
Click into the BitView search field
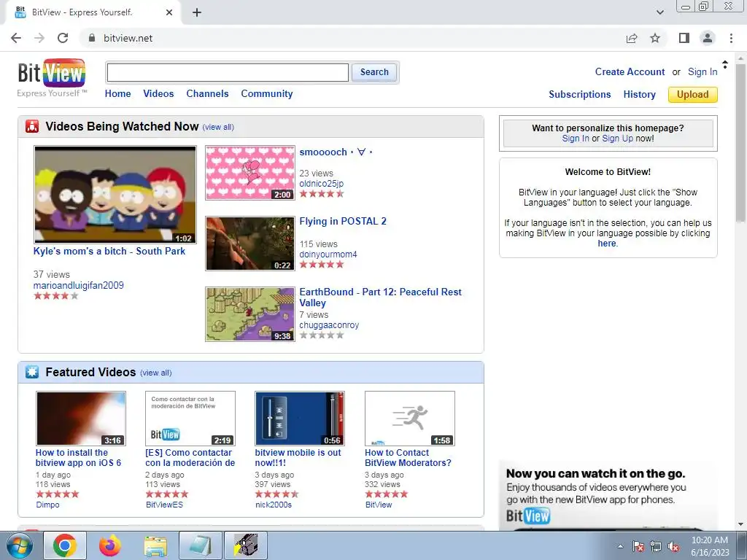(228, 72)
